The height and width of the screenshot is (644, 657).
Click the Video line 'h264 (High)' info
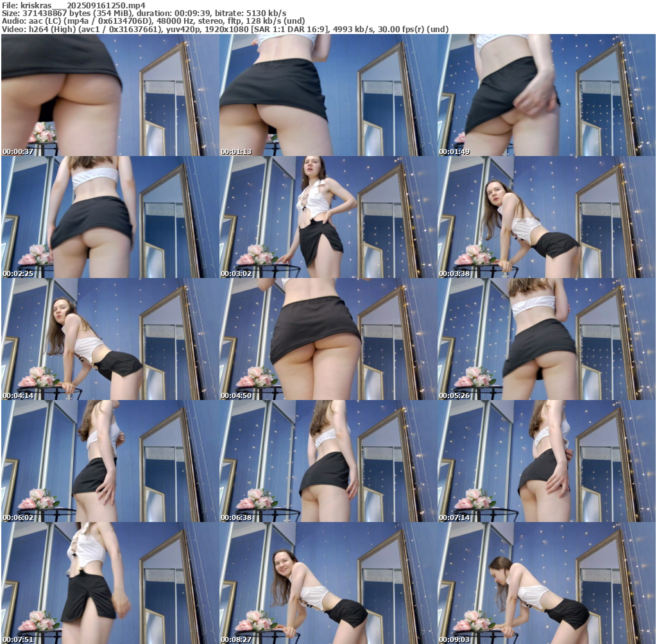225,30
